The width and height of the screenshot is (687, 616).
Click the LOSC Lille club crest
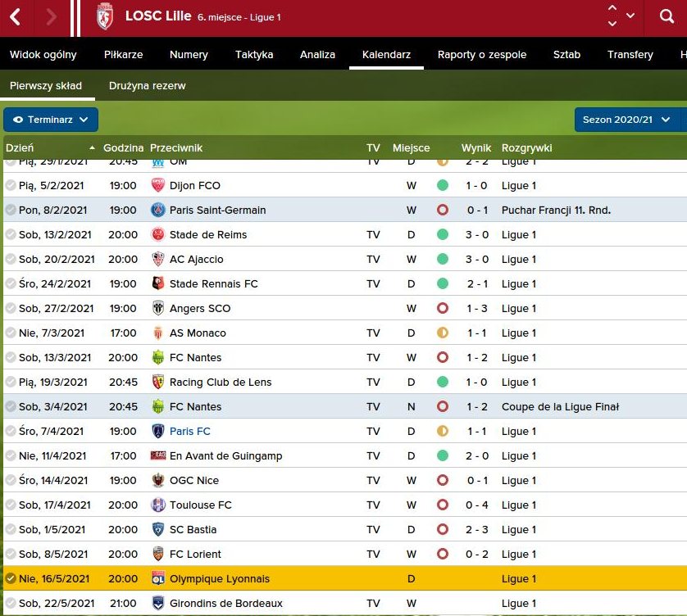click(x=104, y=17)
